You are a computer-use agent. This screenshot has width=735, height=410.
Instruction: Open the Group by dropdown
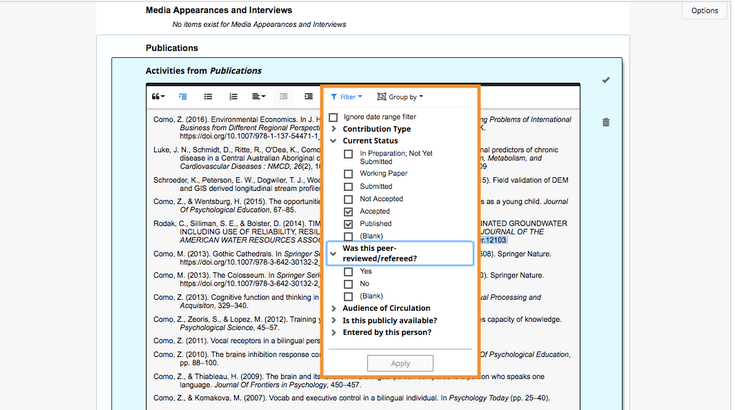(400, 97)
